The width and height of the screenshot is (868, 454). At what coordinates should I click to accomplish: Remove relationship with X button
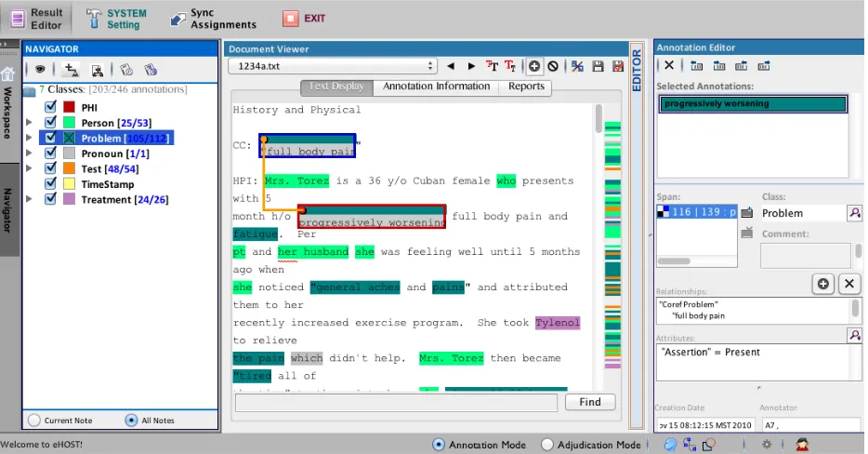(x=849, y=284)
